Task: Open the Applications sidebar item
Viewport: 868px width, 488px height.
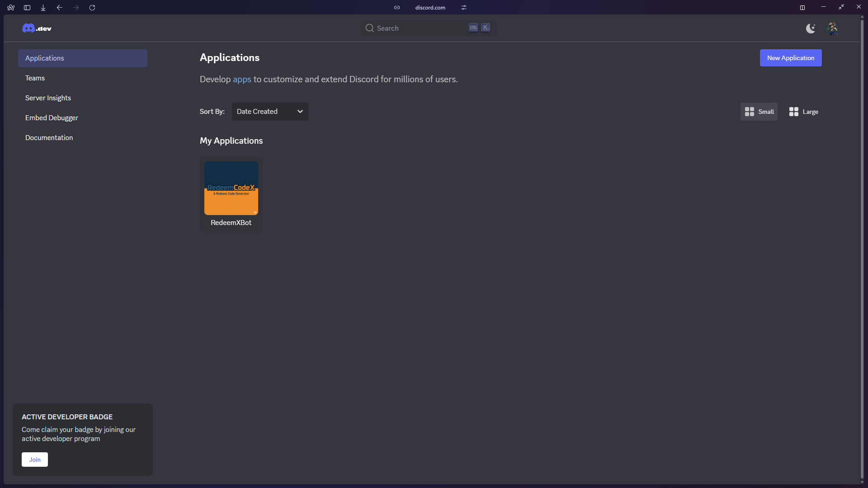Action: pyautogui.click(x=83, y=58)
